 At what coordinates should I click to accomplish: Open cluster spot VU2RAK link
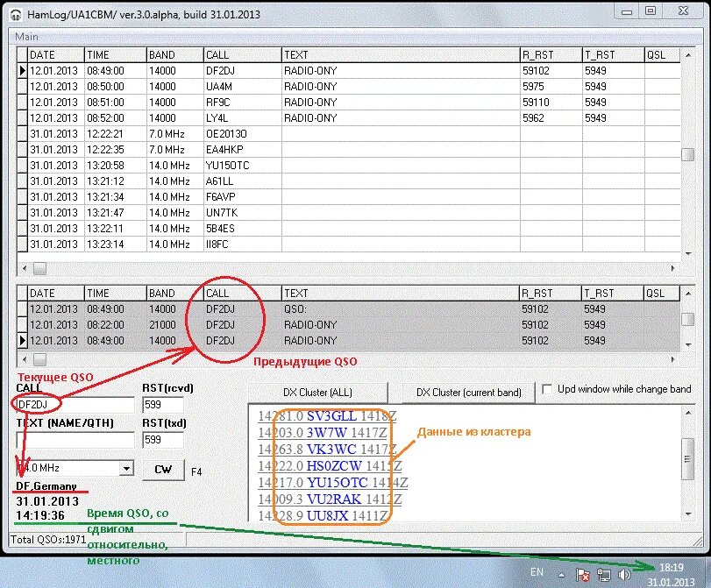(334, 499)
